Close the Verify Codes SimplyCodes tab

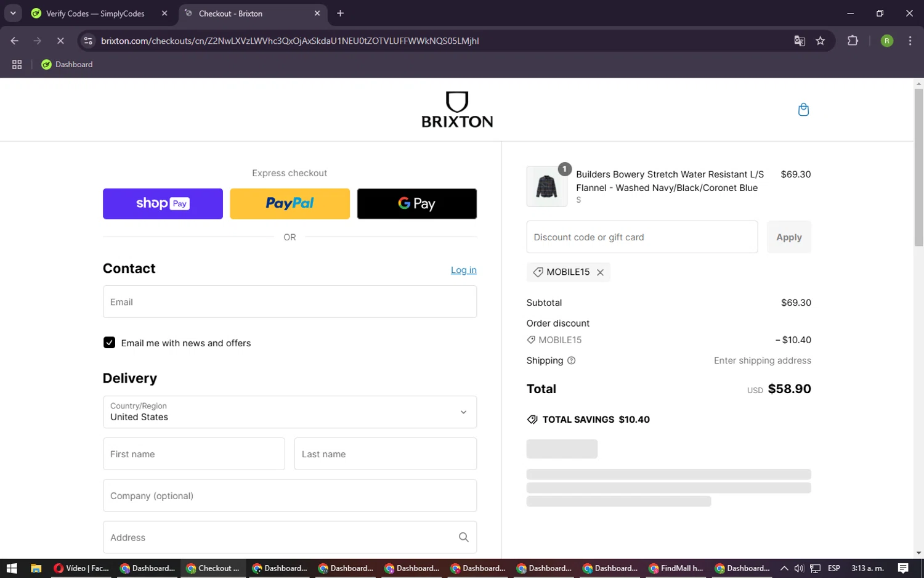point(164,13)
